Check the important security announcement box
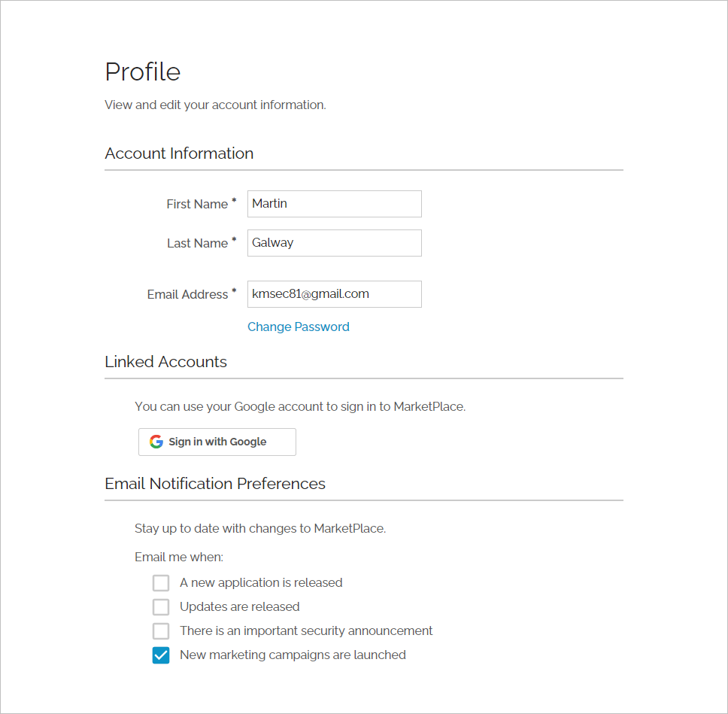728x714 pixels. point(161,630)
